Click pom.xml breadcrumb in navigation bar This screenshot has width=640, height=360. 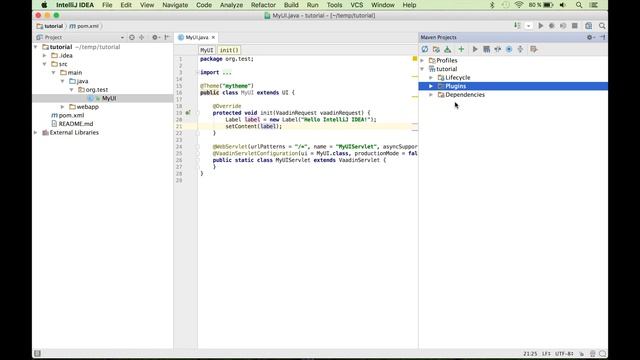(x=84, y=26)
